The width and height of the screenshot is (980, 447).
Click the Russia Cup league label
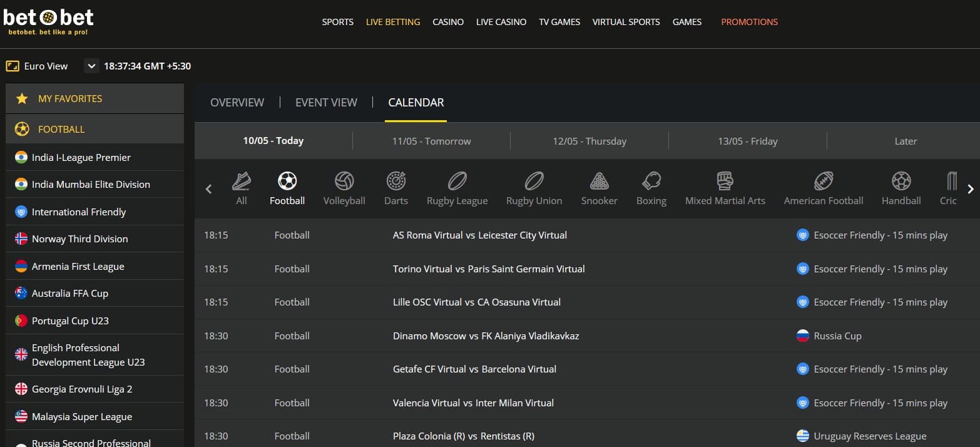click(x=837, y=336)
